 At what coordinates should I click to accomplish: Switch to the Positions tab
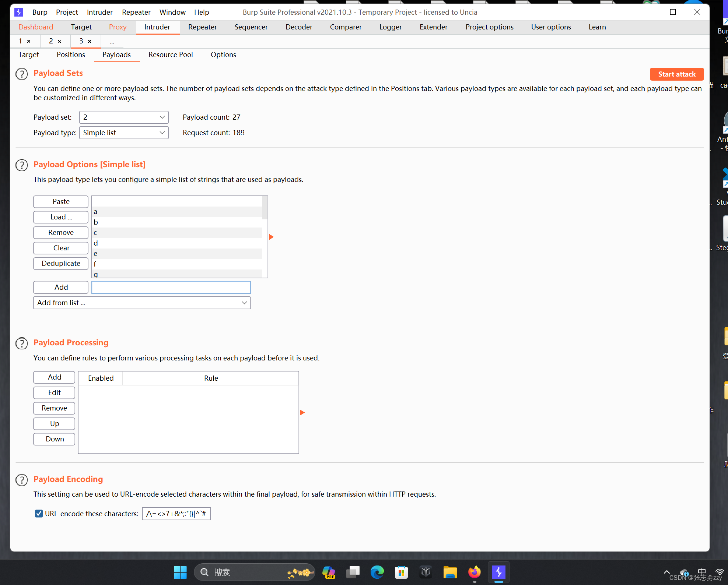[x=71, y=54]
